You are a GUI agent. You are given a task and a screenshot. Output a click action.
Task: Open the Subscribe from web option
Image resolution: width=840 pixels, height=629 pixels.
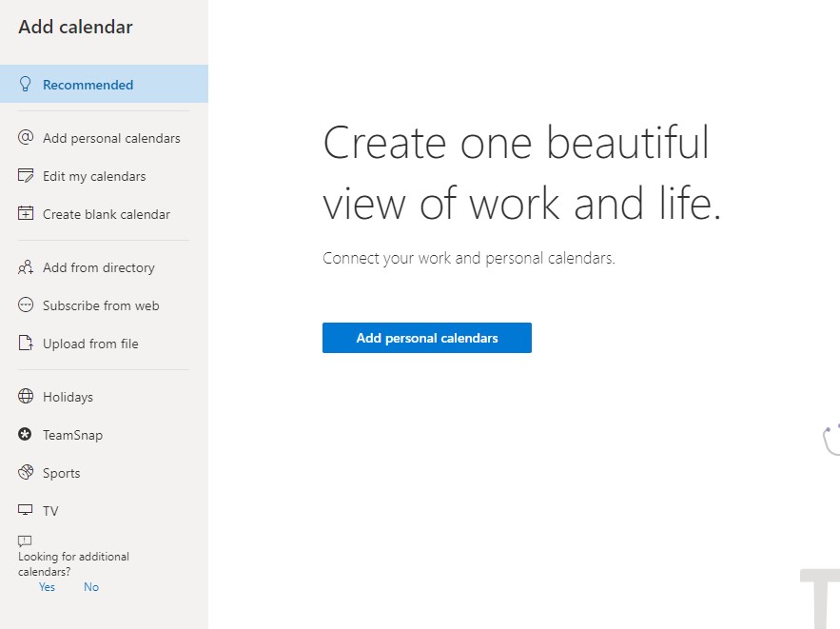click(x=101, y=305)
